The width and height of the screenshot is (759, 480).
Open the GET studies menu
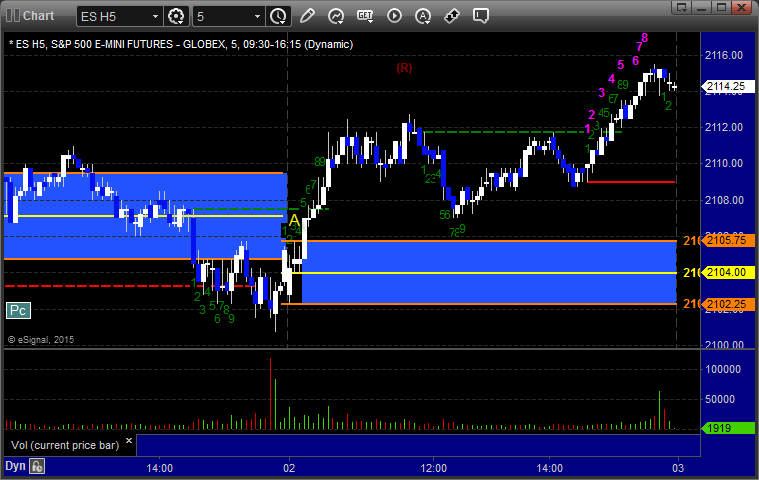[x=365, y=16]
